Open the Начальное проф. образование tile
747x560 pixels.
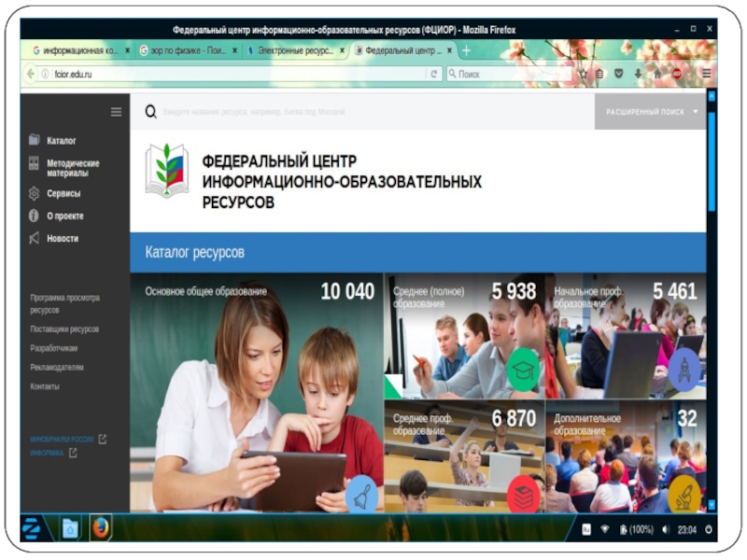click(x=626, y=336)
